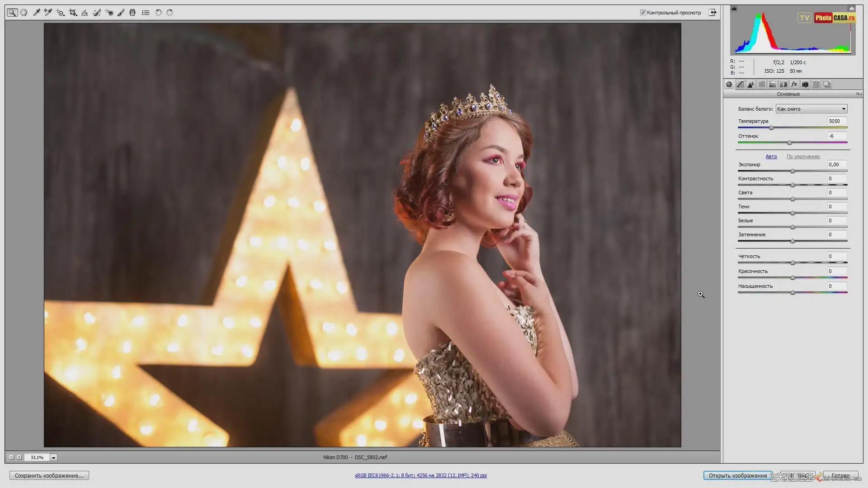The width and height of the screenshot is (868, 488).
Task: Open the zoom level dropdown arrow
Action: click(53, 458)
